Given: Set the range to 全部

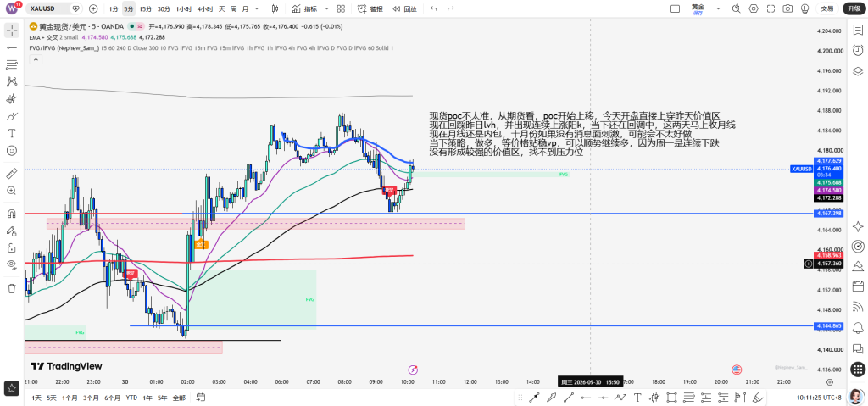Looking at the screenshot, I should tap(179, 398).
